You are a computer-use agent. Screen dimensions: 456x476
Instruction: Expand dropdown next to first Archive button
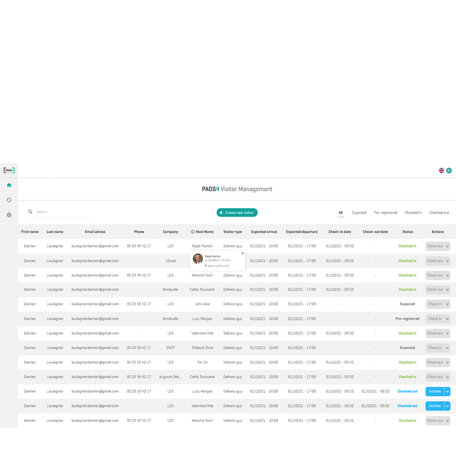tap(448, 392)
